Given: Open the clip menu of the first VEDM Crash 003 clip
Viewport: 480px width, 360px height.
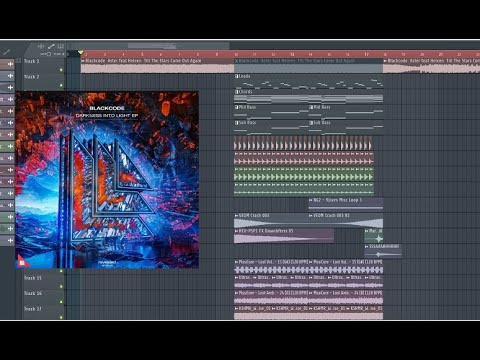Looking at the screenshot, I should (x=236, y=216).
